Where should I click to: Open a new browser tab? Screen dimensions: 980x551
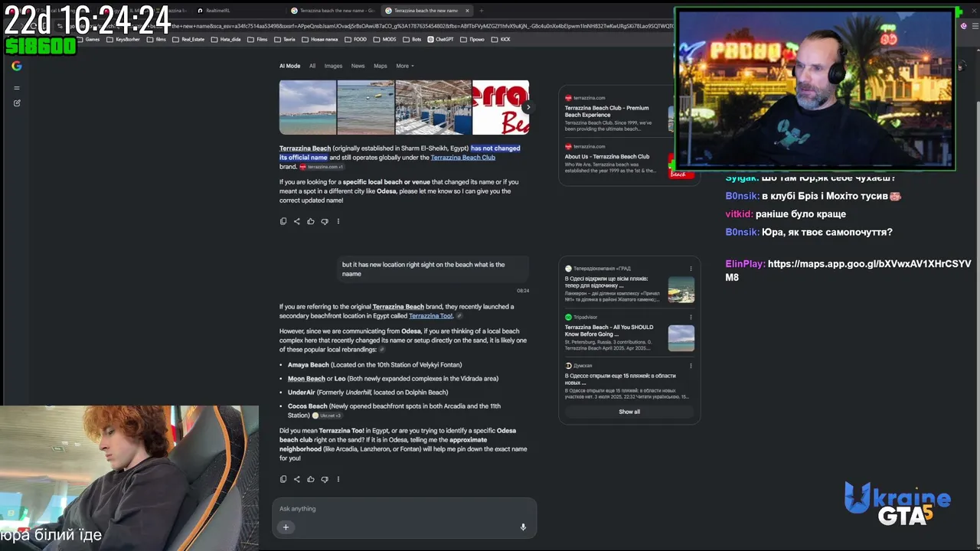pyautogui.click(x=481, y=11)
